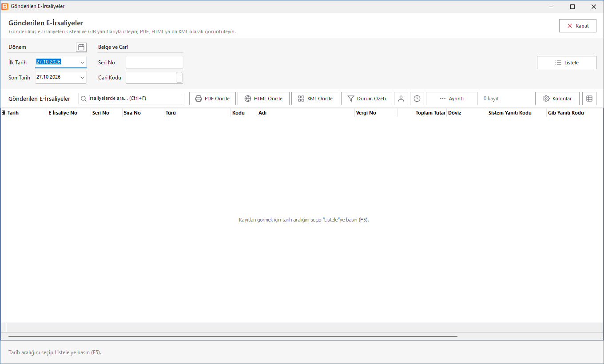This screenshot has height=364, width=604.
Task: Click the İrsaliyelerde ara search box
Action: click(x=131, y=99)
